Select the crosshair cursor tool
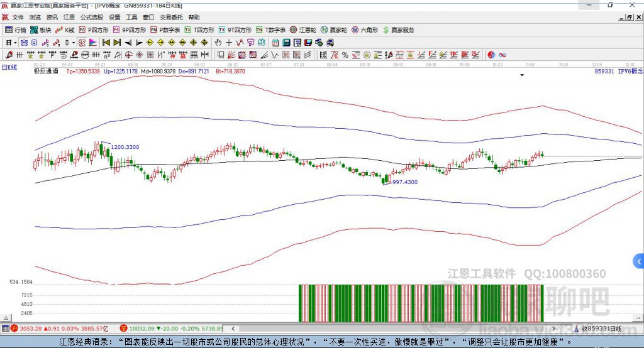This screenshot has height=348, width=644. click(x=229, y=42)
